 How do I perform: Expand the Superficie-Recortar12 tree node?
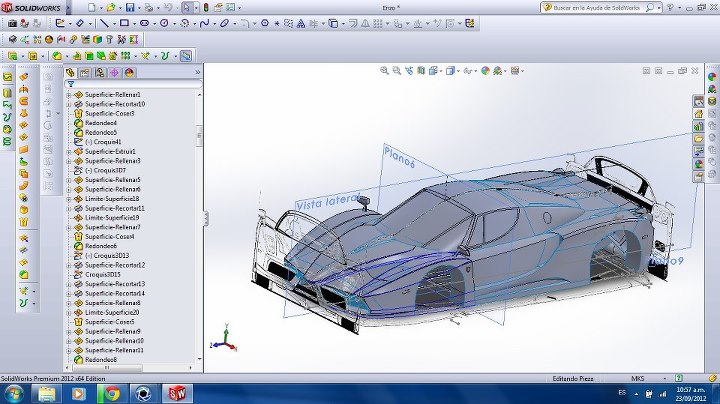click(x=69, y=265)
